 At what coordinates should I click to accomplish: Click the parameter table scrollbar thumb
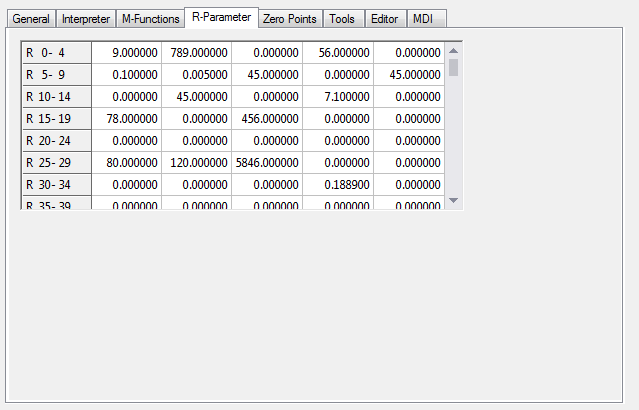pos(453,68)
